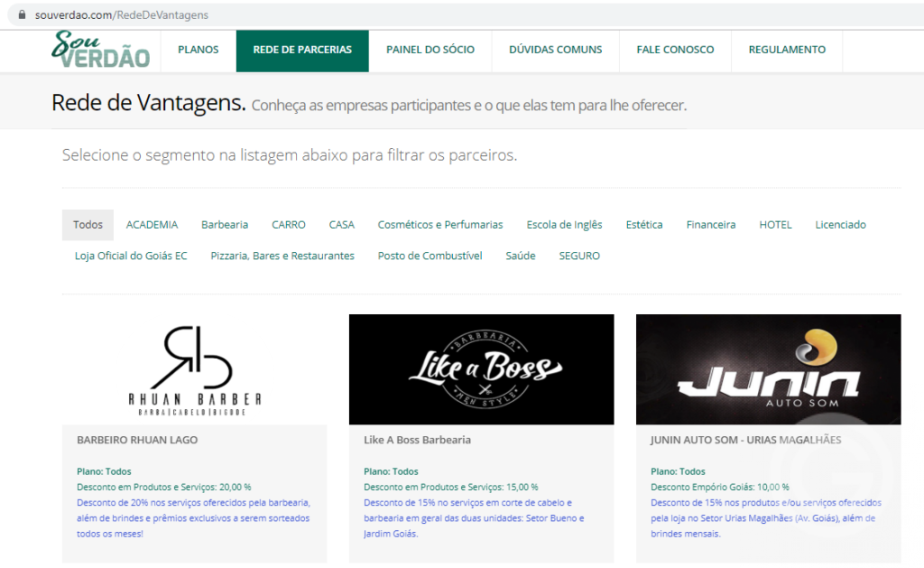Click the souverdao.com address bar URL
Image resolution: width=924 pixels, height=568 pixels.
pos(122,14)
